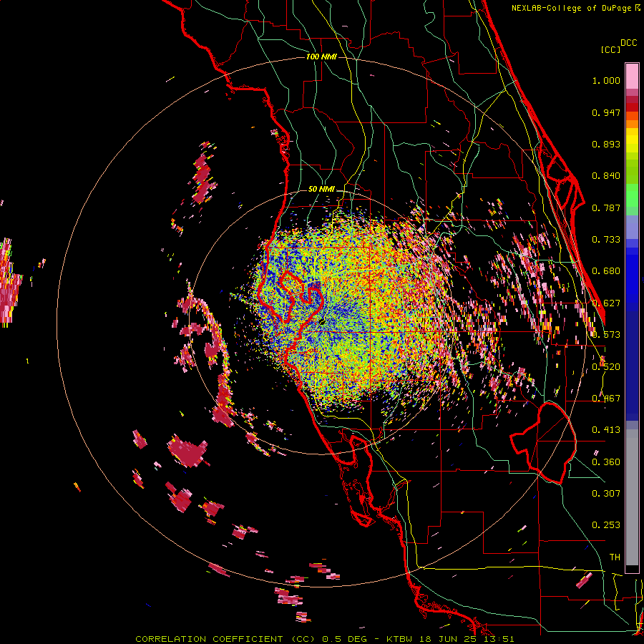Image resolution: width=644 pixels, height=644 pixels.
Task: Click the 0.360 legend value
Action: pos(606,462)
